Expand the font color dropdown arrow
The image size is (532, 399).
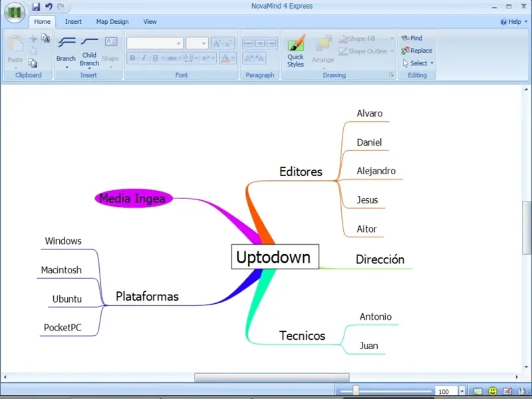tap(233, 58)
